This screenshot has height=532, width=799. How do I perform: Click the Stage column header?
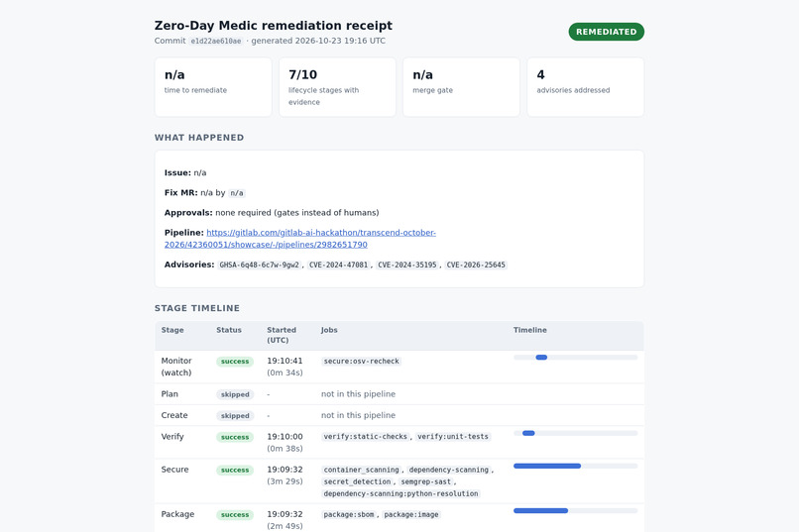pos(172,330)
